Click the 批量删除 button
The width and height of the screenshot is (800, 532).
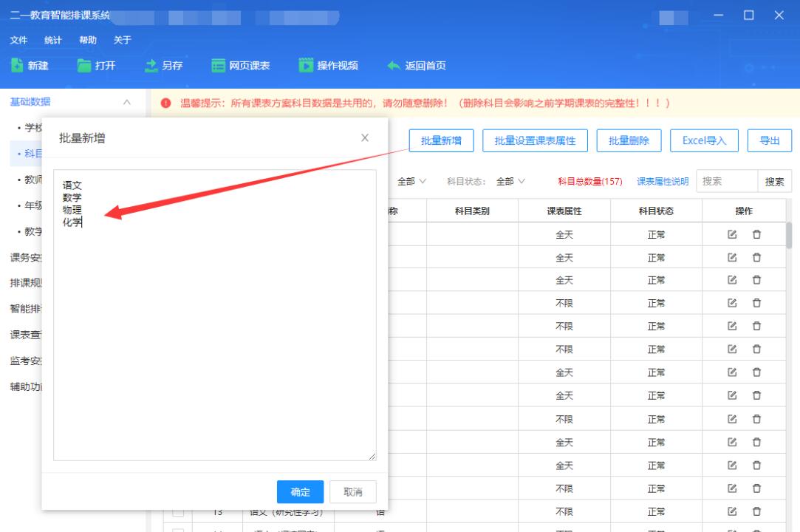coord(629,140)
